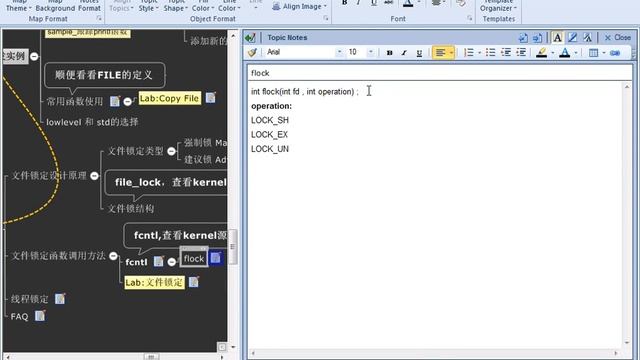
Task: Apply bulleted list in notes
Action: click(491, 53)
